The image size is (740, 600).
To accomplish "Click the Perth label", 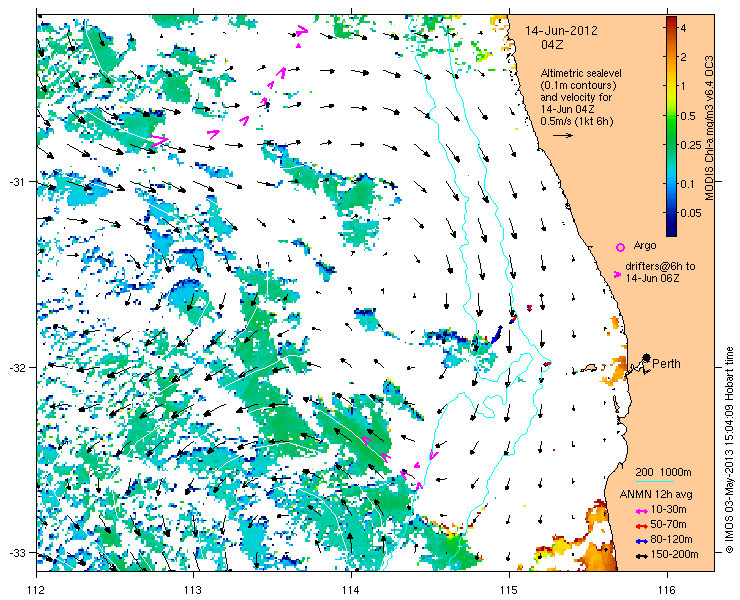I will pyautogui.click(x=666, y=363).
